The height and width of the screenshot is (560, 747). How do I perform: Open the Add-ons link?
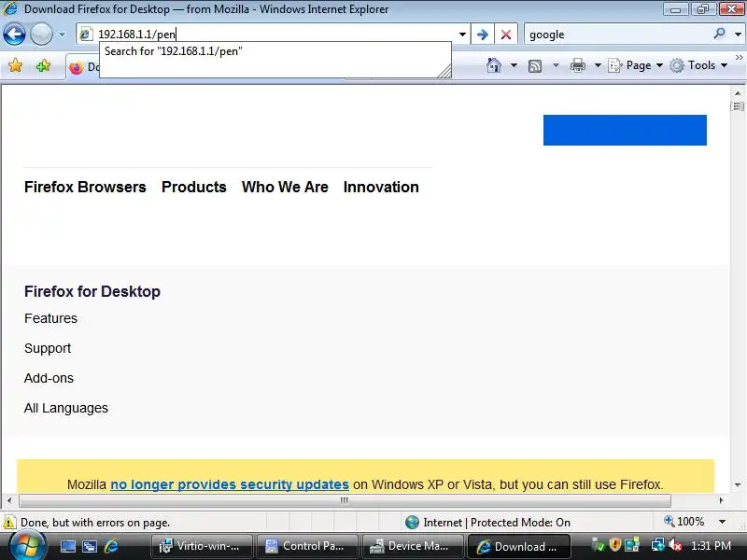tap(49, 378)
